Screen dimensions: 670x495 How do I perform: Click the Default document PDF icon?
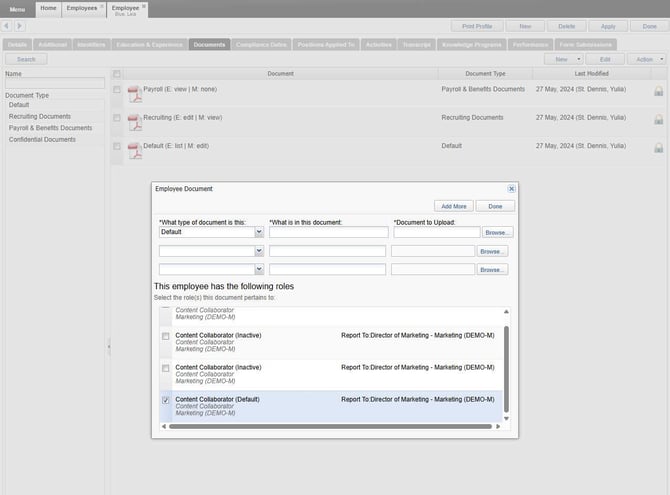134,150
